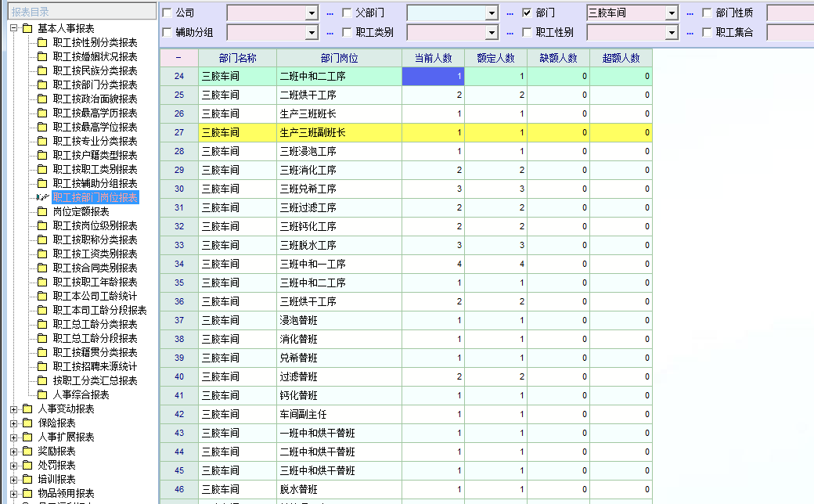Open 职工按合同类别报表 in the report tree

pyautogui.click(x=95, y=268)
